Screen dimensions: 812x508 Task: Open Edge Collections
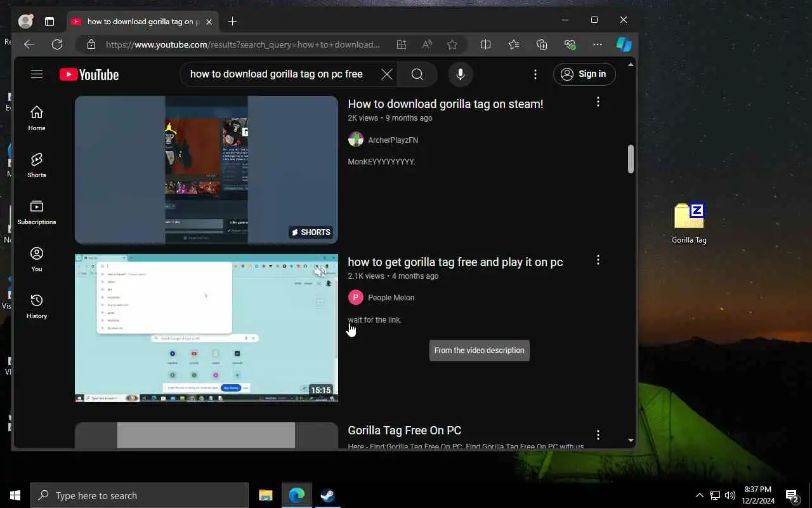[x=542, y=44]
